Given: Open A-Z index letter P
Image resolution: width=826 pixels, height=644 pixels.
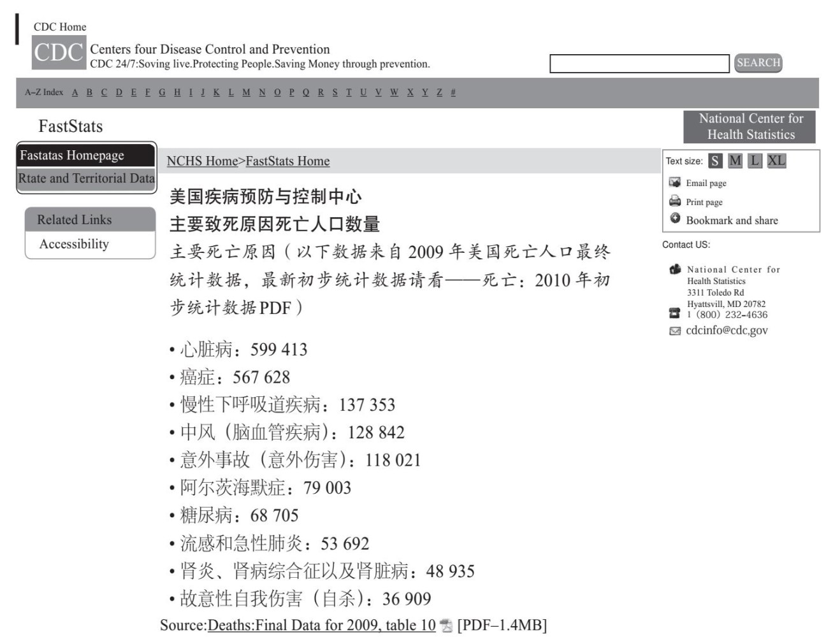Looking at the screenshot, I should (x=292, y=92).
